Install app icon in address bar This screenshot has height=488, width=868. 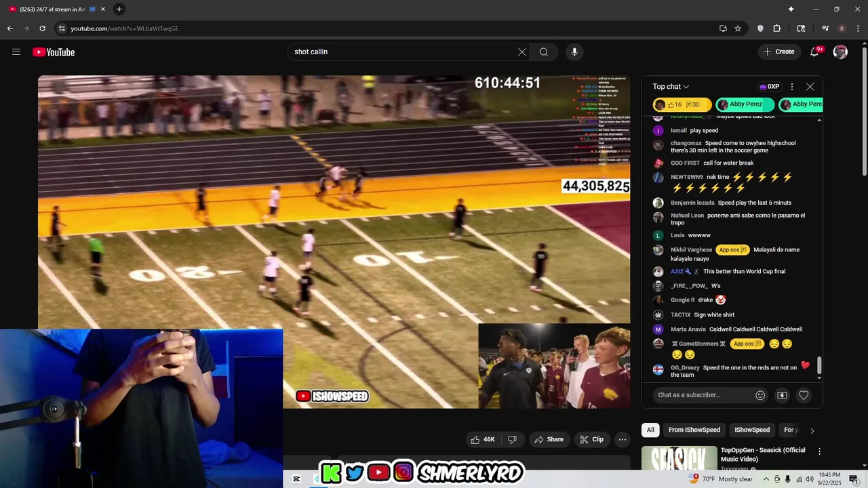pos(723,28)
